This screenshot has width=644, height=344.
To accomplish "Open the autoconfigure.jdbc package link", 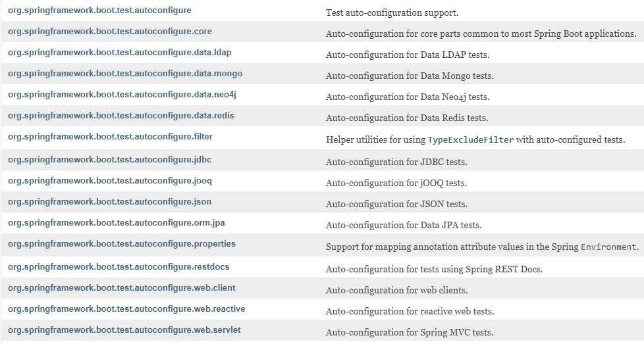I will [110, 160].
